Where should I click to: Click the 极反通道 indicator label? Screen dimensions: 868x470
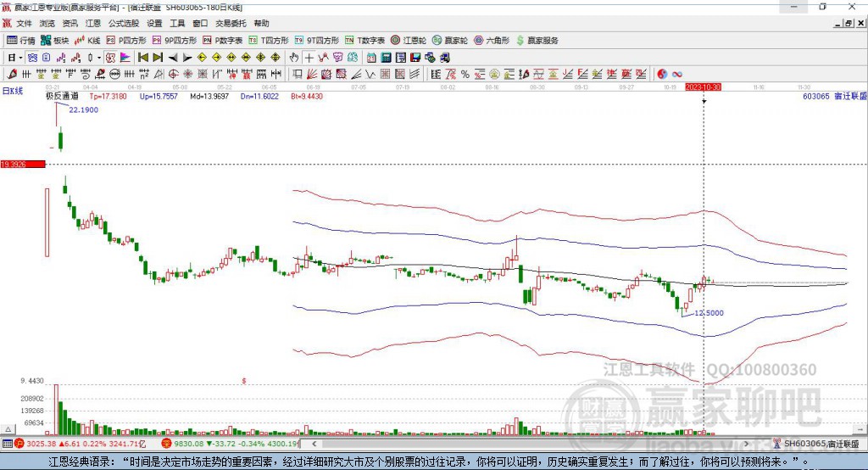(62, 96)
